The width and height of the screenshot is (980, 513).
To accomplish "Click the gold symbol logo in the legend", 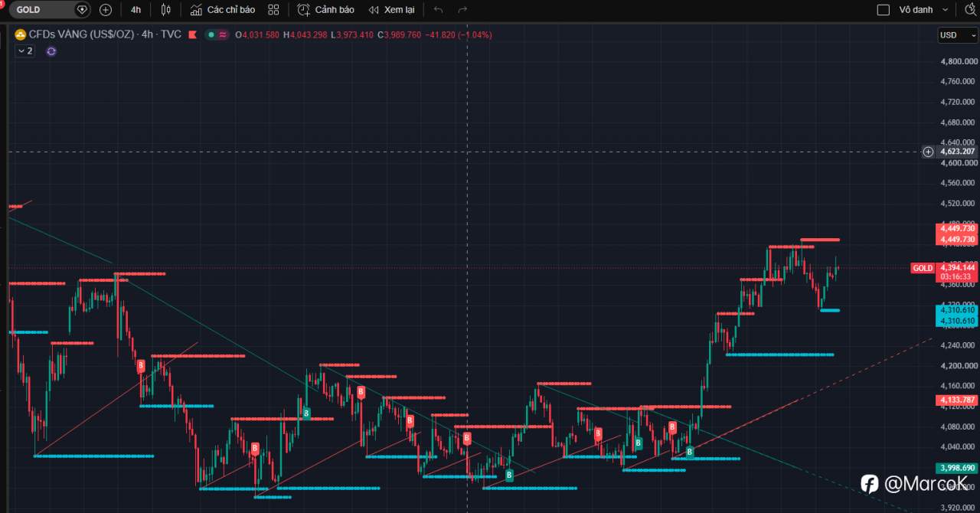I will tap(20, 34).
